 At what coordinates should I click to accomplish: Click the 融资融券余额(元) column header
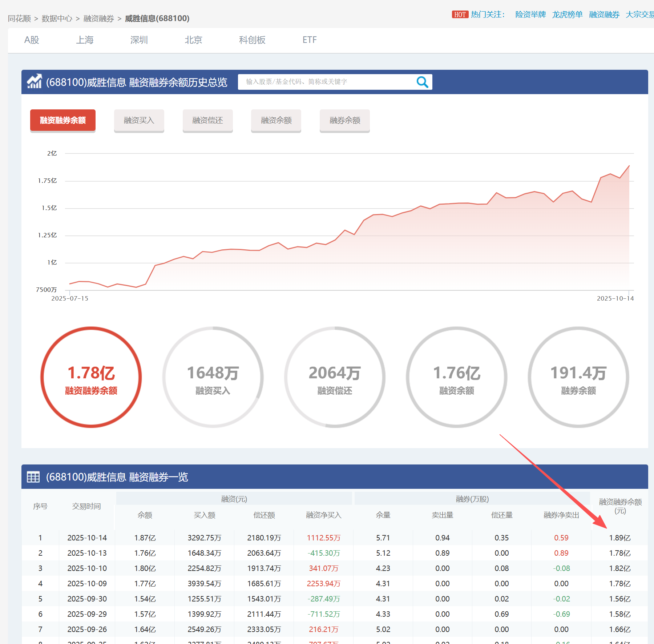[x=620, y=506]
